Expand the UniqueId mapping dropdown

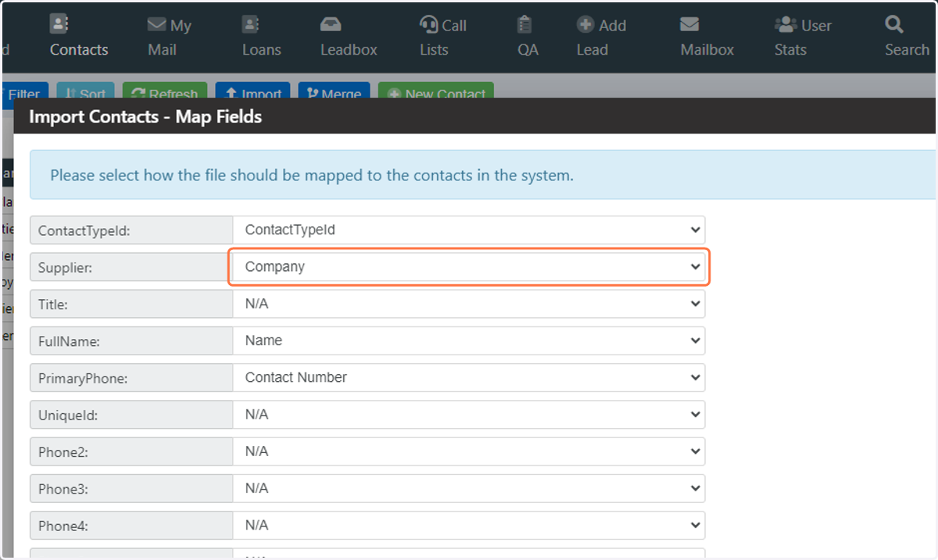click(x=469, y=415)
